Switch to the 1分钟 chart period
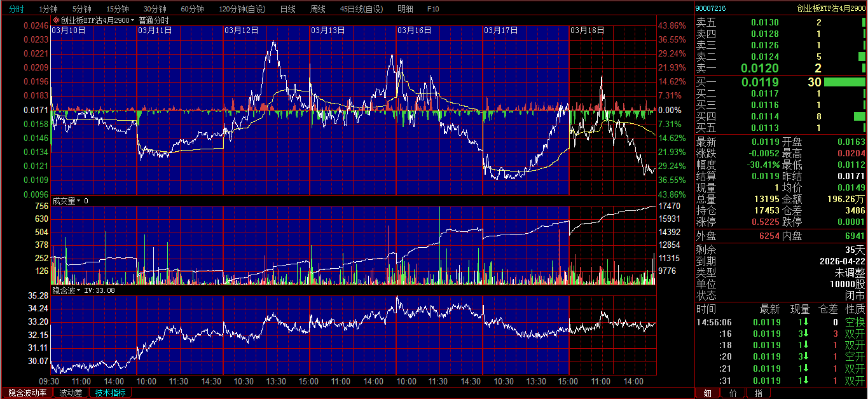 [48, 9]
